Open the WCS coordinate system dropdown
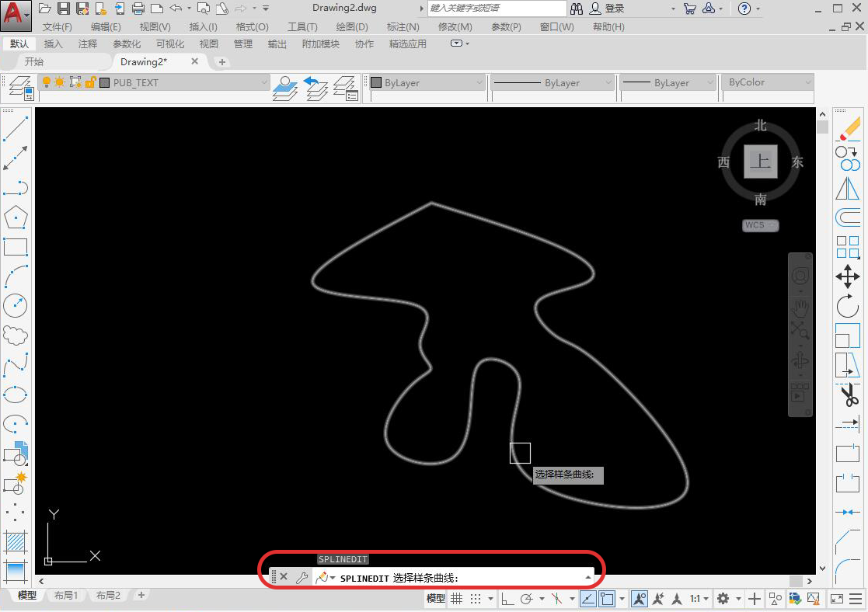 point(761,225)
